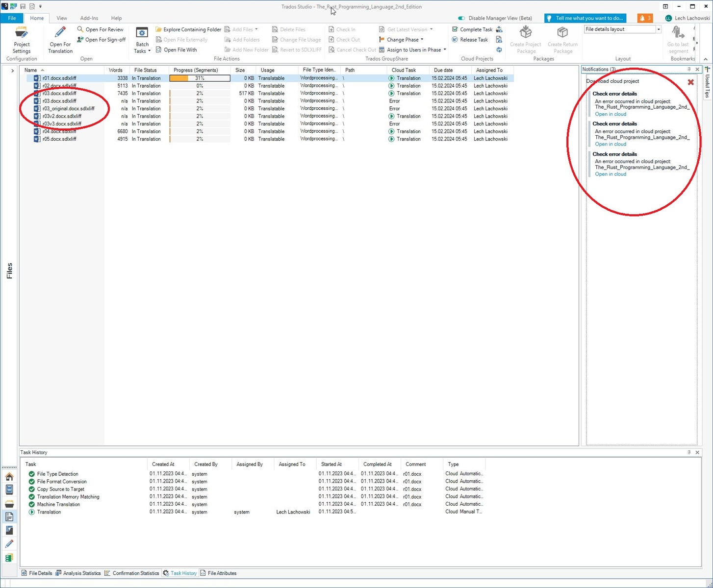Click Release Task
Viewport: 713px width, 588px height.
tap(470, 40)
